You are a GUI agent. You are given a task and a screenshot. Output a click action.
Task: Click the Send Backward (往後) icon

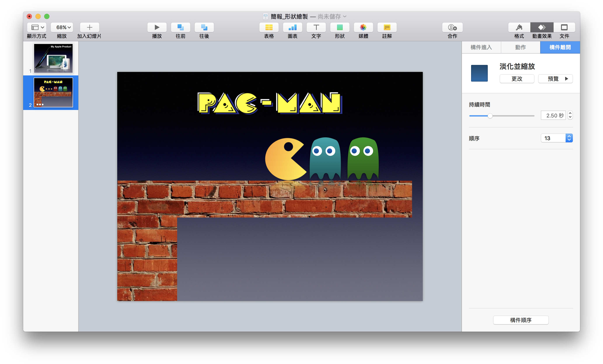[x=204, y=27]
